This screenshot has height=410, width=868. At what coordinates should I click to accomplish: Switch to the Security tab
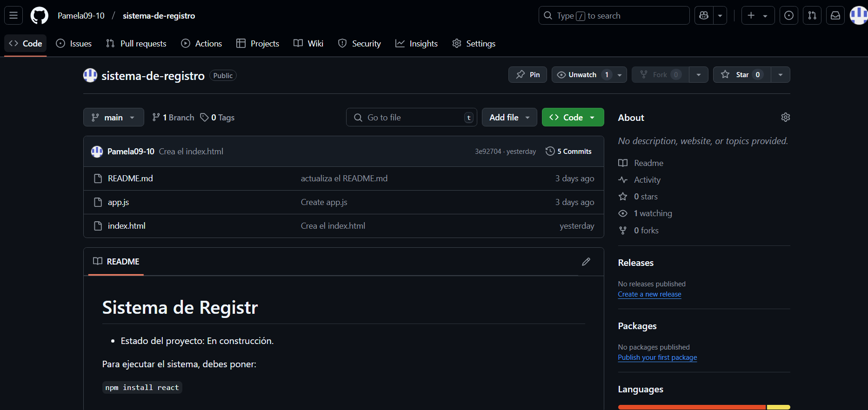click(x=360, y=43)
